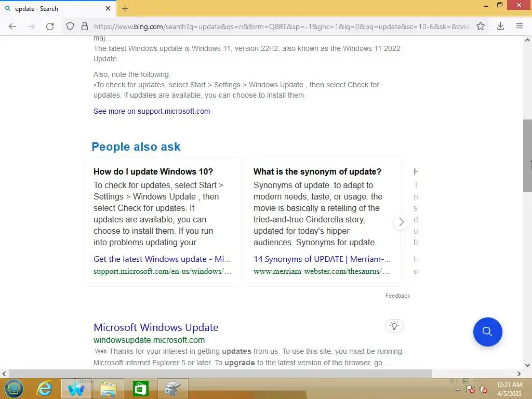This screenshot has height=399, width=532.
Task: Show hidden system tray icons
Action: (x=458, y=389)
